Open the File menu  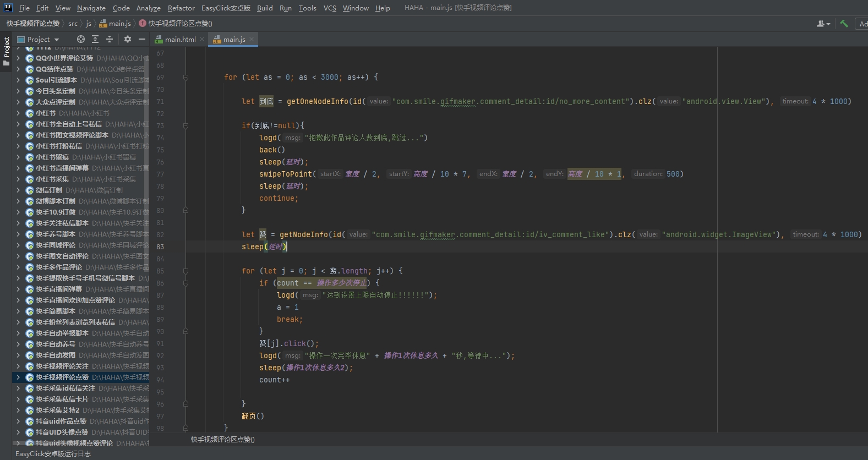click(x=24, y=8)
